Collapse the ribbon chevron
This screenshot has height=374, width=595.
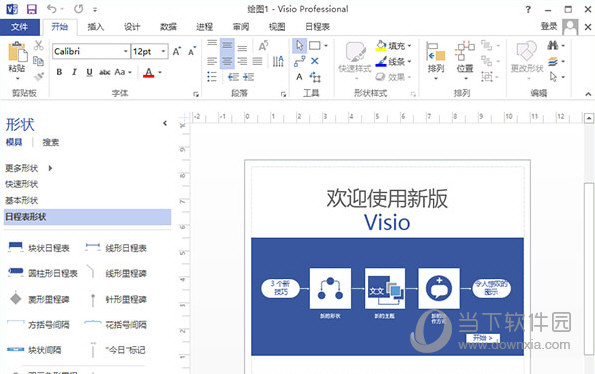pos(588,94)
